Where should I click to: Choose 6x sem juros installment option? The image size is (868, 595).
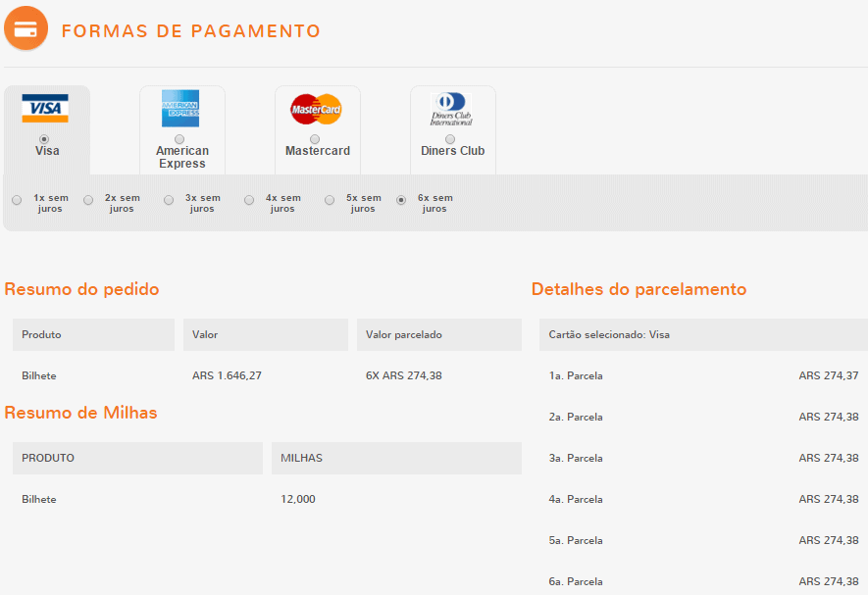pos(401,200)
